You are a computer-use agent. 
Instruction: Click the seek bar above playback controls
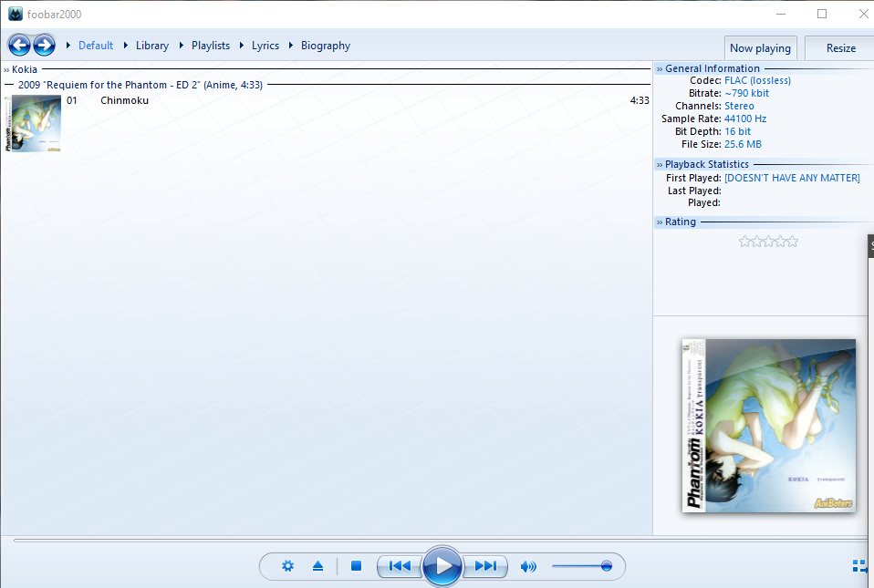[441, 540]
